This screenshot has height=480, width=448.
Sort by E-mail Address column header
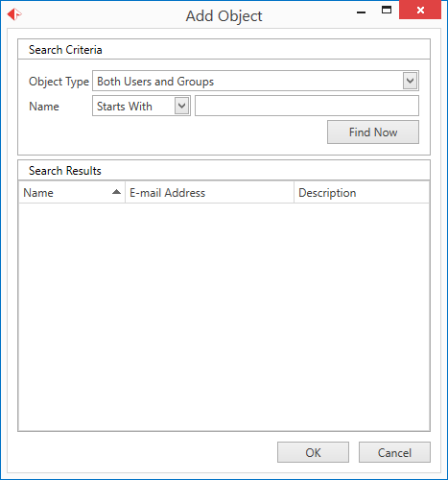click(209, 193)
